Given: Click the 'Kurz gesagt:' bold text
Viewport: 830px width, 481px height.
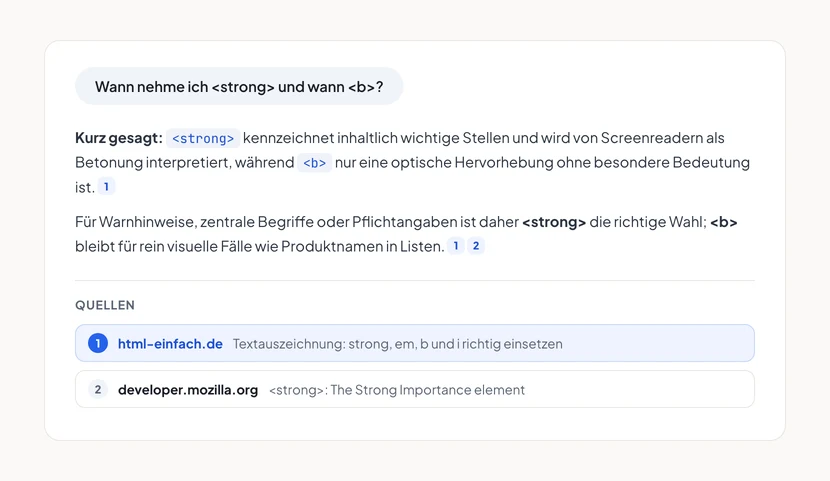Looking at the screenshot, I should [119, 138].
